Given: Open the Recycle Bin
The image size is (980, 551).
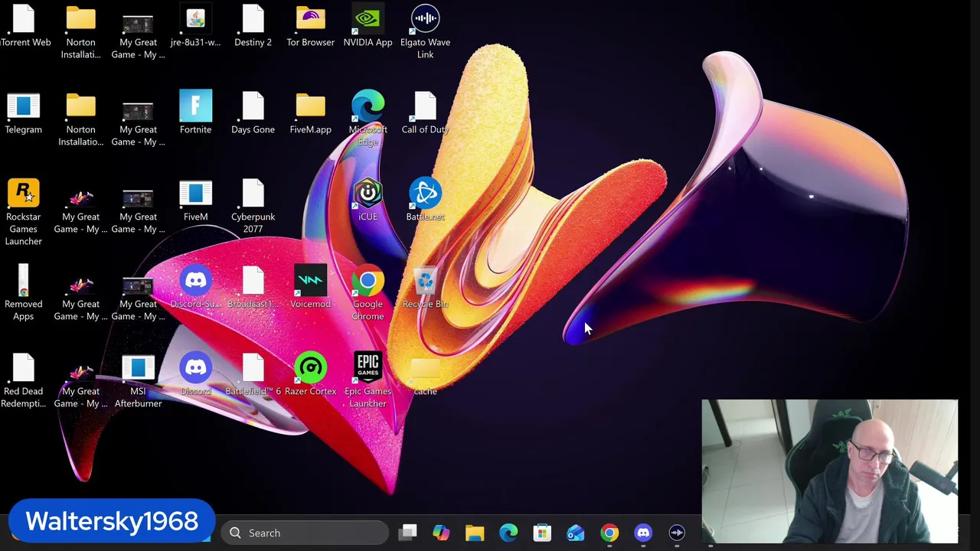Looking at the screenshot, I should click(x=425, y=288).
